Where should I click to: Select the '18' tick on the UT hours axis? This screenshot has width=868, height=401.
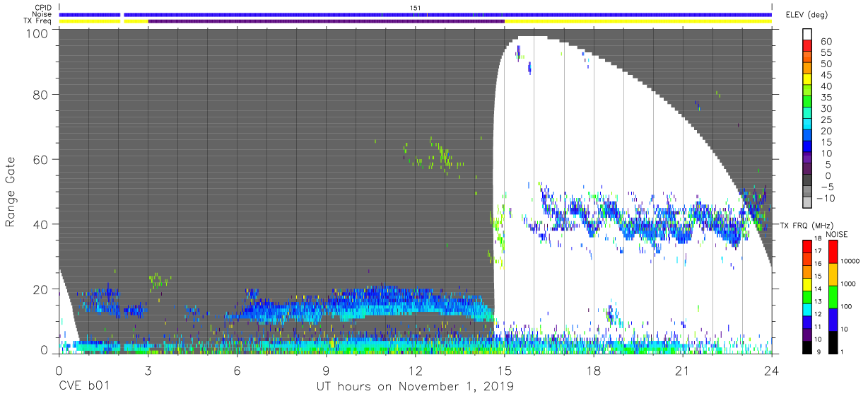[x=594, y=369]
